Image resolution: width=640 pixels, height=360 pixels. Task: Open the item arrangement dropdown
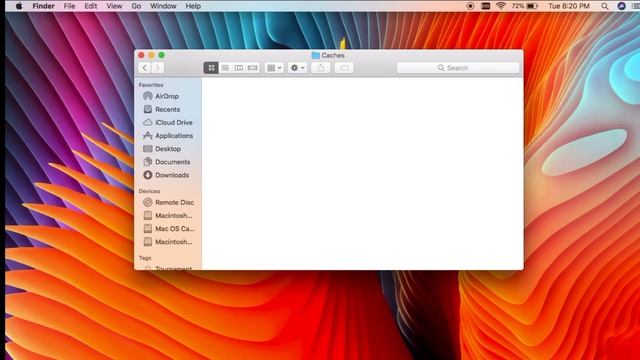[274, 68]
